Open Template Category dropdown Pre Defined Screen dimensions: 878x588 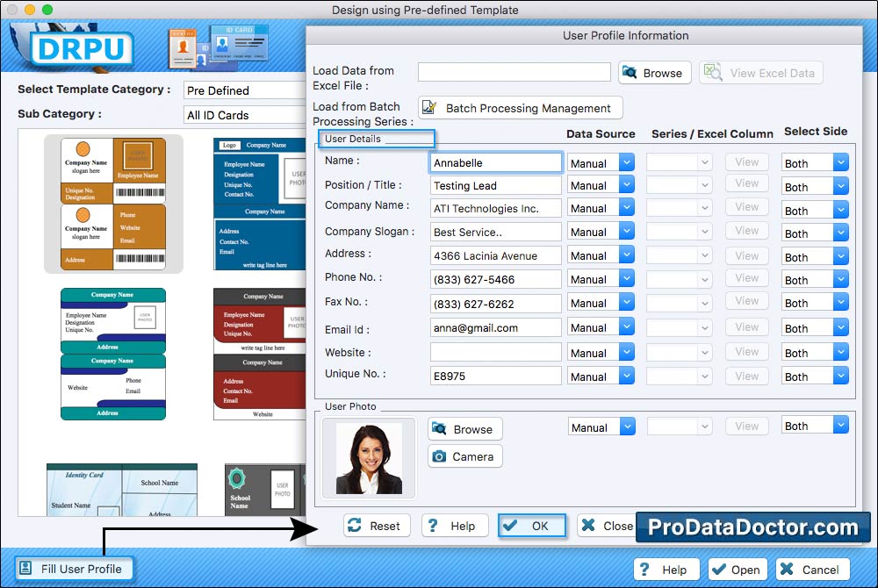[x=244, y=90]
